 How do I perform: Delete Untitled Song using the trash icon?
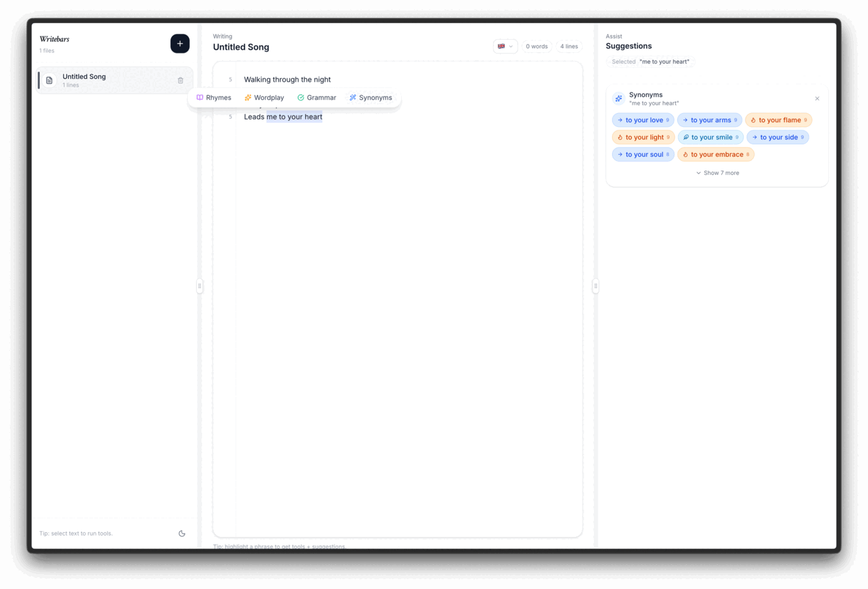pos(180,80)
